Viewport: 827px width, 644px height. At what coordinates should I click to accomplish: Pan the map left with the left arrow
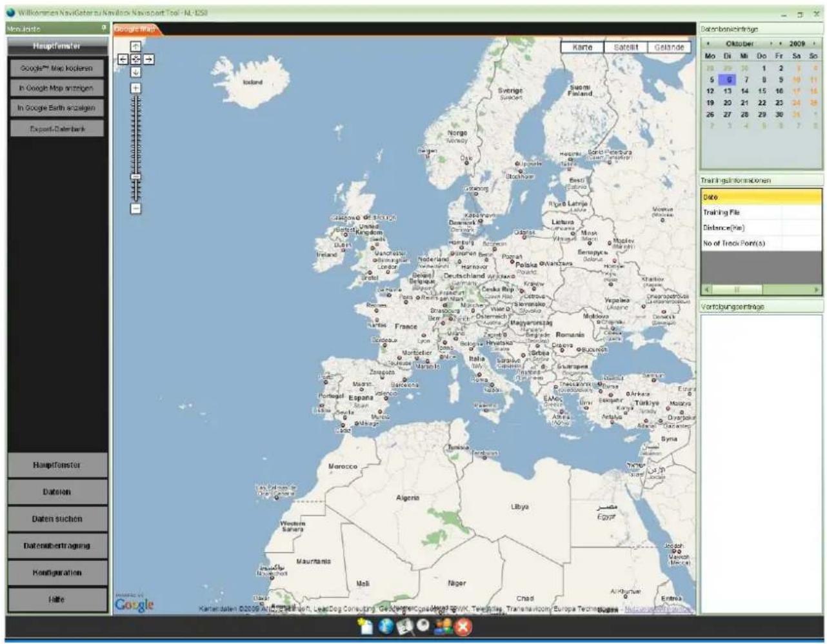[123, 59]
